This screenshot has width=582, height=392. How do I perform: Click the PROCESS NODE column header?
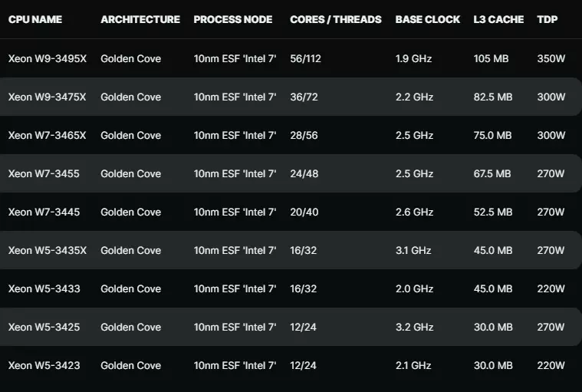(233, 19)
